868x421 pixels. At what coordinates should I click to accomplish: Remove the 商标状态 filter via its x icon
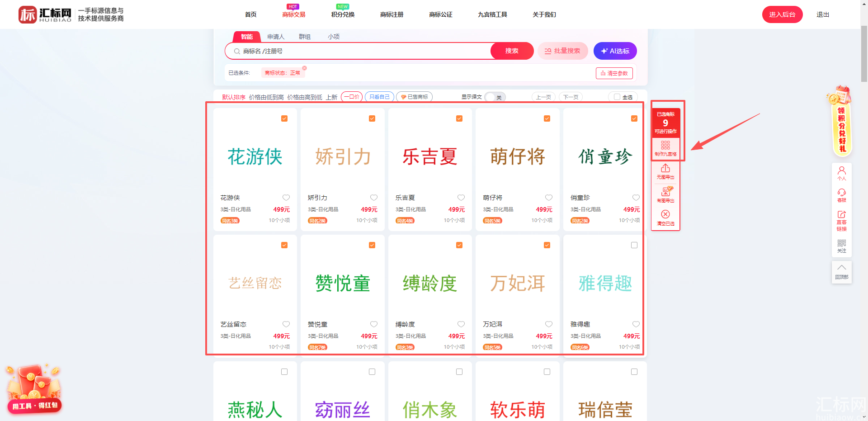tap(304, 68)
